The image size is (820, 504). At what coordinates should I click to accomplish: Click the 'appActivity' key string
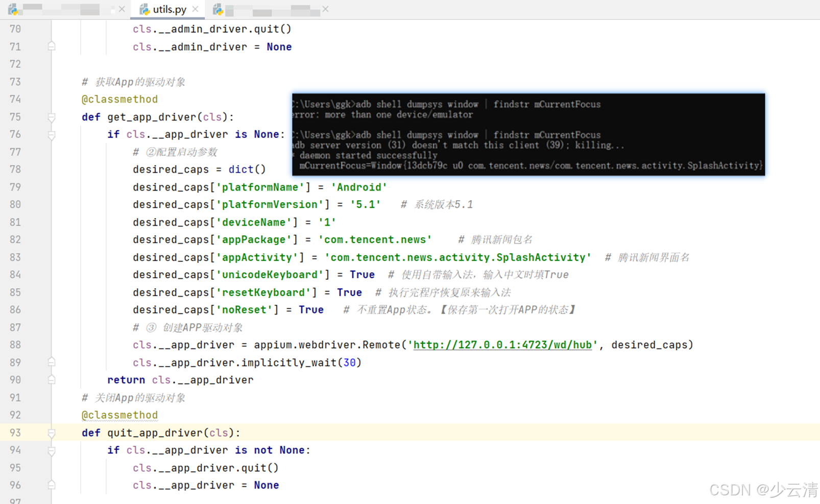(x=257, y=257)
